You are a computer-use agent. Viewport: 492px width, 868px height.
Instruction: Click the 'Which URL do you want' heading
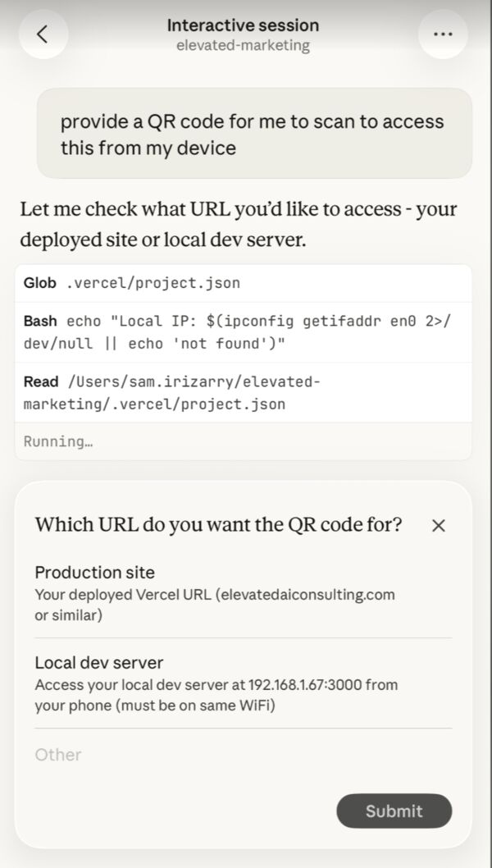pyautogui.click(x=218, y=525)
